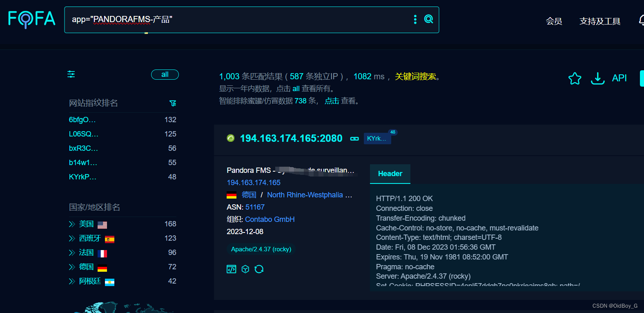Click the Apache/2.4.37 (rocky) tag
This screenshot has width=644, height=313.
pyautogui.click(x=261, y=249)
